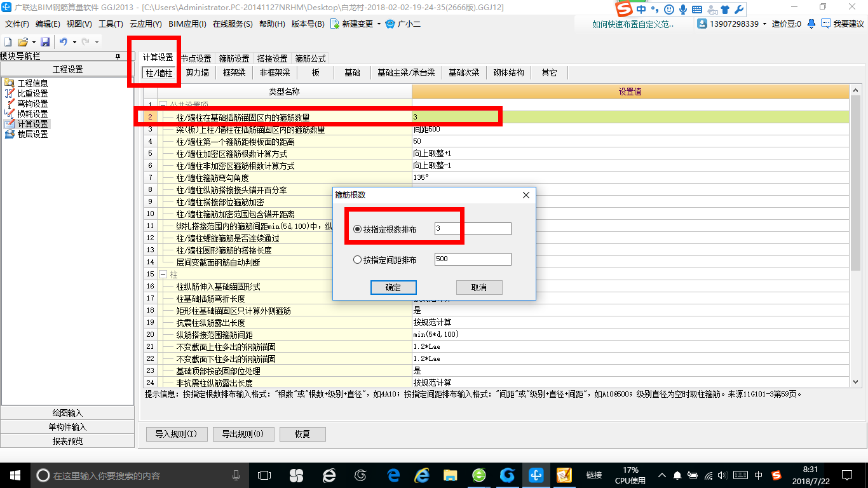868x488 pixels.
Task: Open Windows Start menu
Action: coord(15,475)
